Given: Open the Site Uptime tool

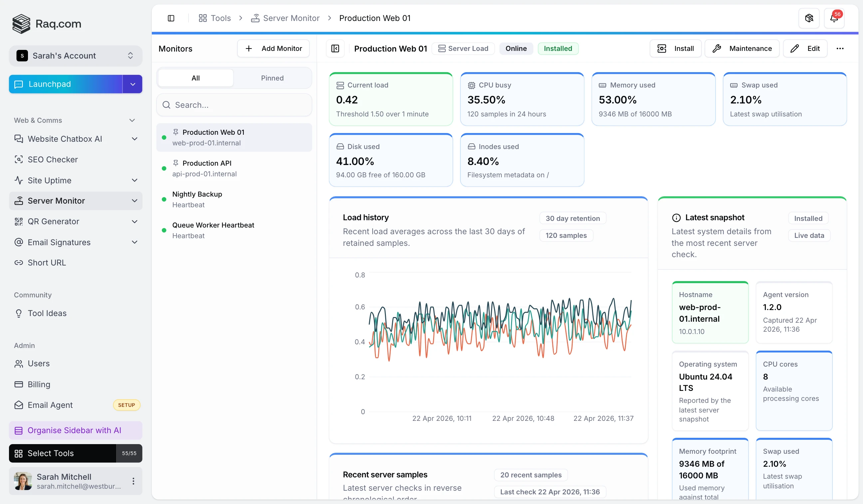Looking at the screenshot, I should point(49,180).
